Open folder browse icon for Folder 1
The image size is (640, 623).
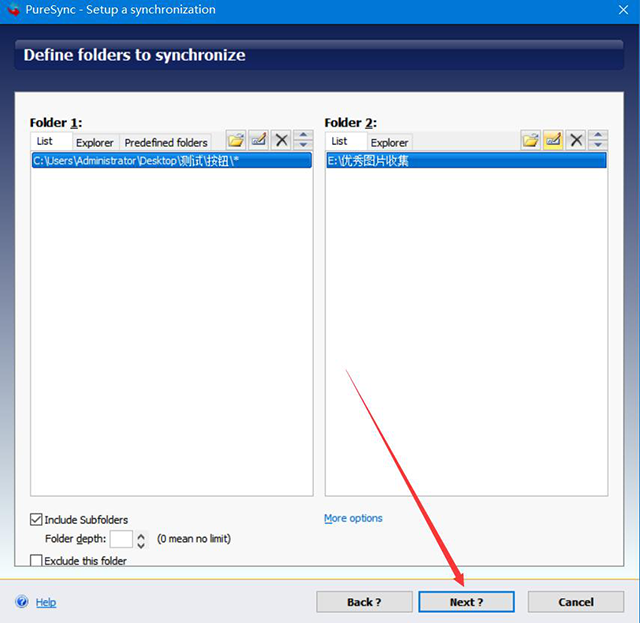click(x=236, y=140)
